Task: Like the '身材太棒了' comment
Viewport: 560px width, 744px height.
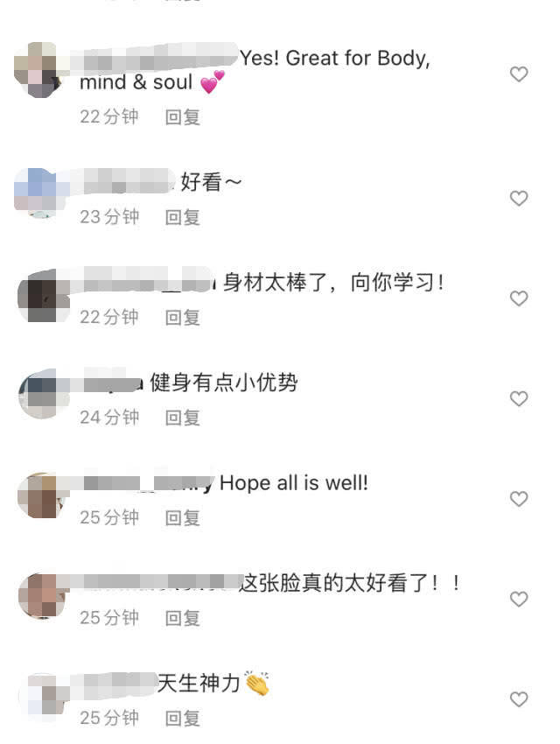Action: click(519, 298)
